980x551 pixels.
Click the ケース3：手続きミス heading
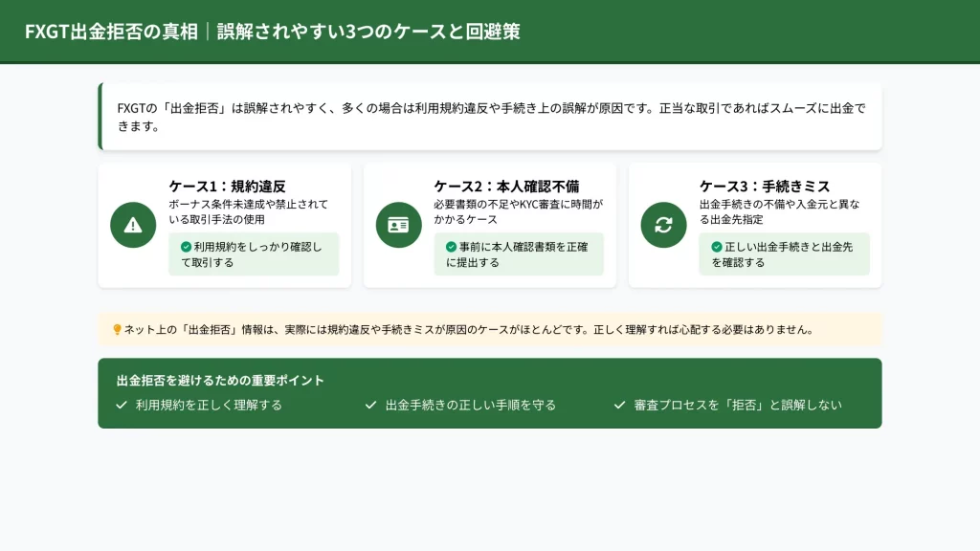click(765, 187)
